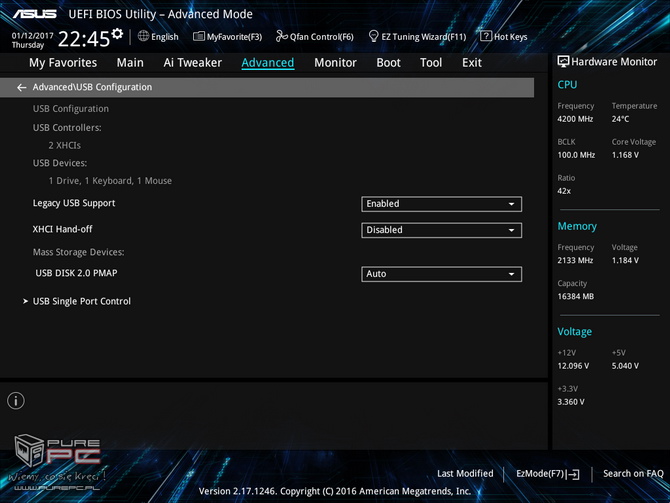Open the USB DISK 2.0 PMAP dropdown
This screenshot has height=503, width=670.
(441, 274)
